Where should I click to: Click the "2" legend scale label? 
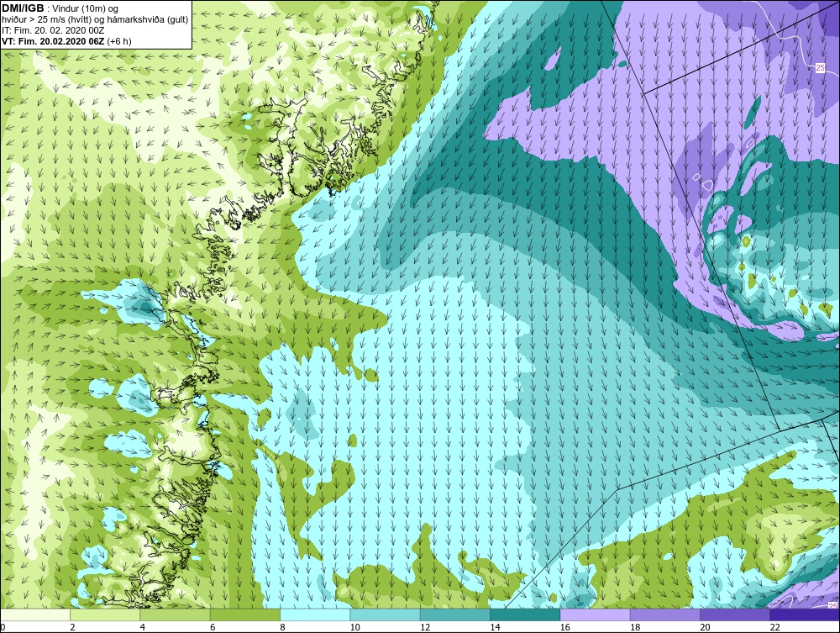pos(72,627)
